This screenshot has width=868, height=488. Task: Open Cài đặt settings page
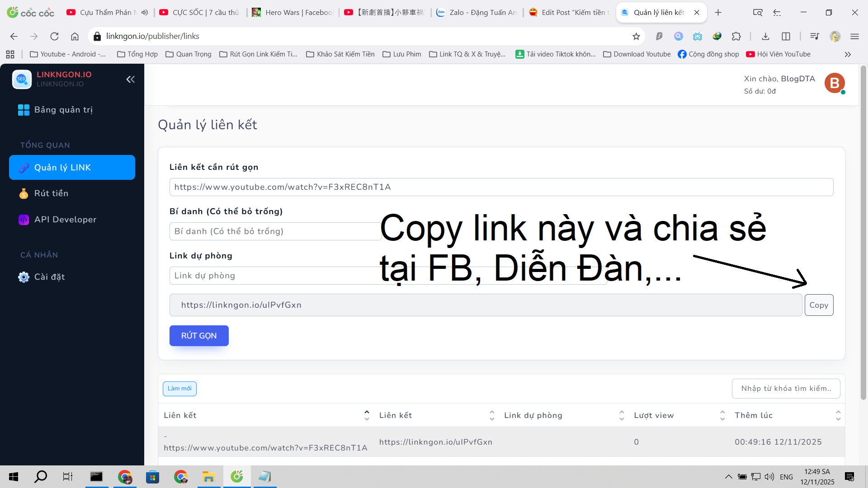pyautogui.click(x=49, y=277)
